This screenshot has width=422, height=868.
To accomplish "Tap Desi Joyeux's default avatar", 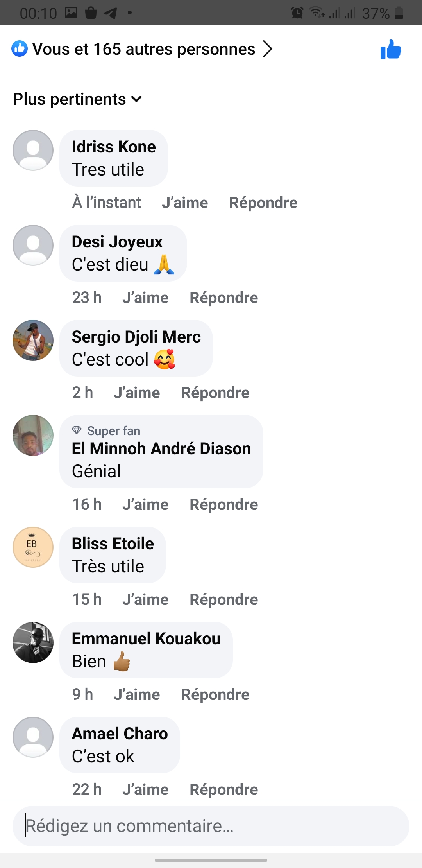I will (33, 245).
